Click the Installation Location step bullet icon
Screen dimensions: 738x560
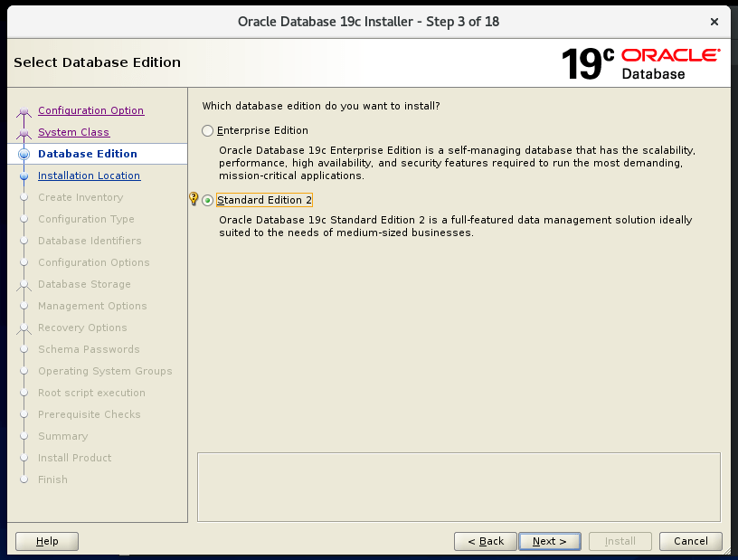pos(24,176)
